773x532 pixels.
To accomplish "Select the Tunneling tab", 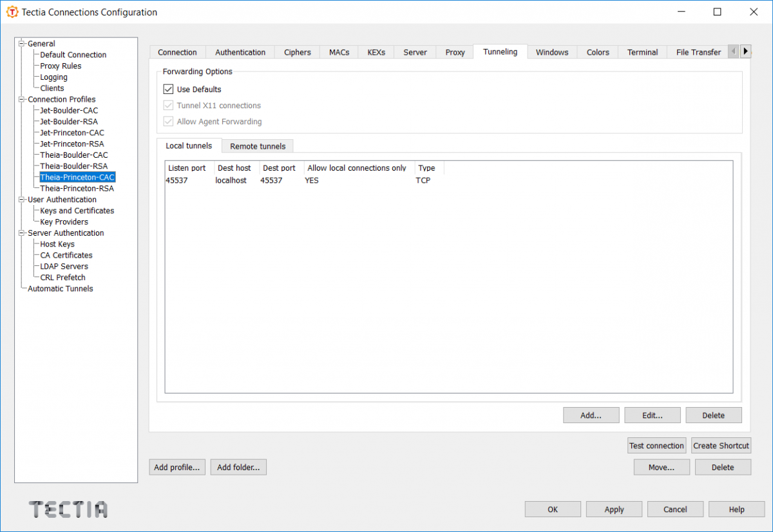I will coord(500,52).
